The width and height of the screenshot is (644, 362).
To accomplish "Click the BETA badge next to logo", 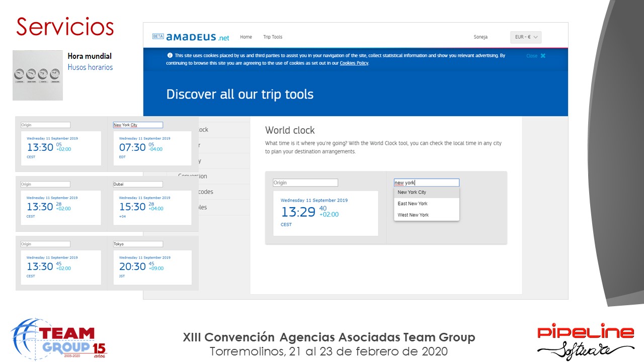I will 158,37.
